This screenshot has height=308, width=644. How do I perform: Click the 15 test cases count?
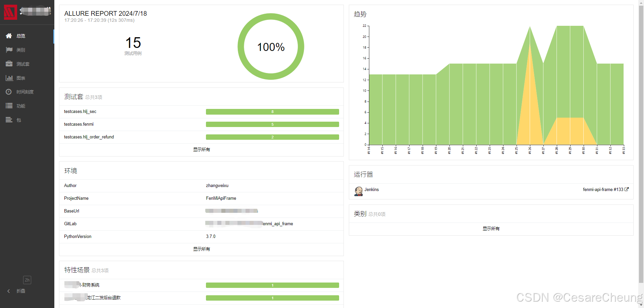133,43
